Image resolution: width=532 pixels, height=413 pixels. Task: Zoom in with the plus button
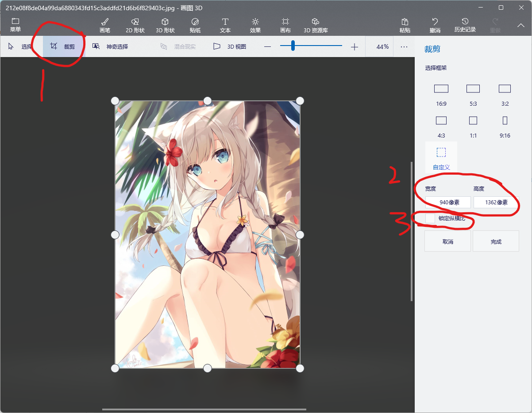click(x=354, y=47)
